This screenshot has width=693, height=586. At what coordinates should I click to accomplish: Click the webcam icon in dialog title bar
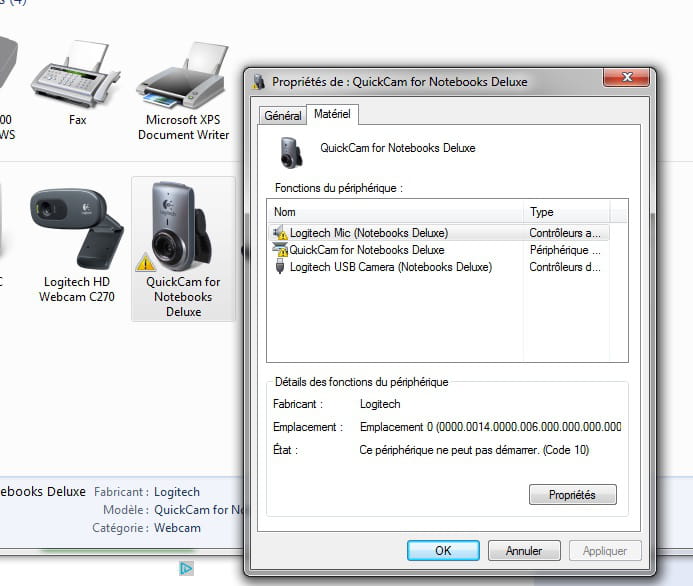coord(259,82)
